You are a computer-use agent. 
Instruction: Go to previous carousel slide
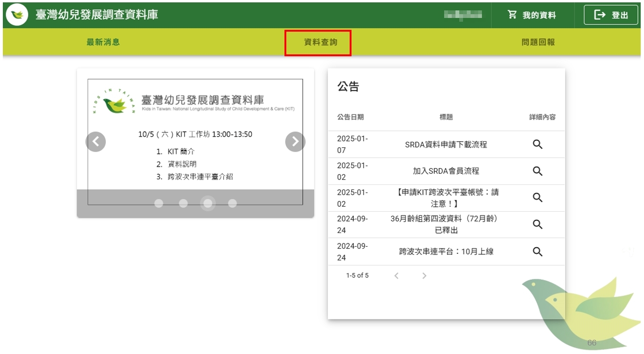(x=96, y=141)
